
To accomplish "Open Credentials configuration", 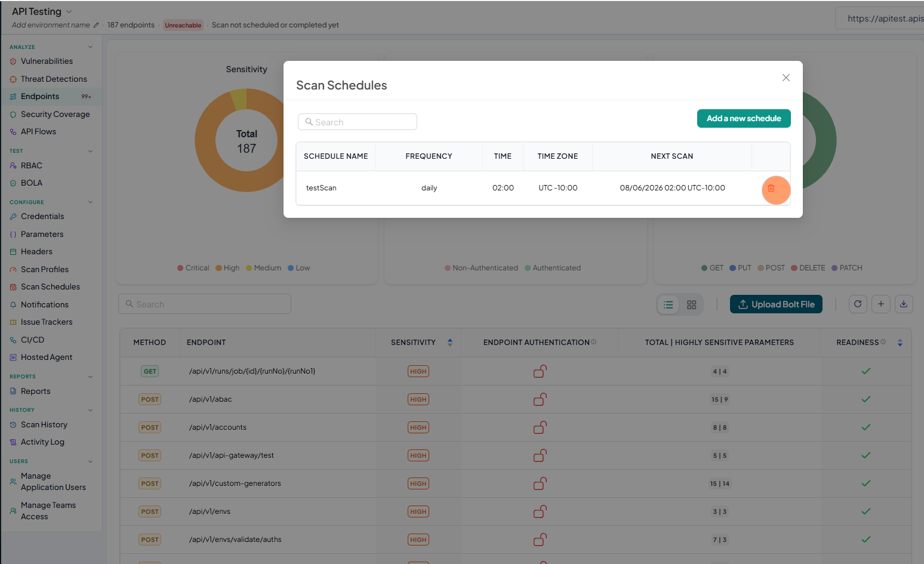I will (42, 216).
